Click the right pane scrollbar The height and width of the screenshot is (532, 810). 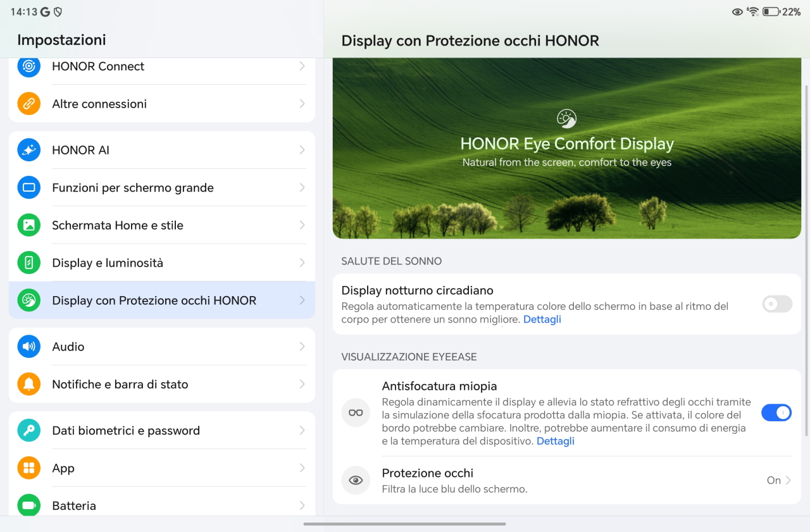(806, 259)
